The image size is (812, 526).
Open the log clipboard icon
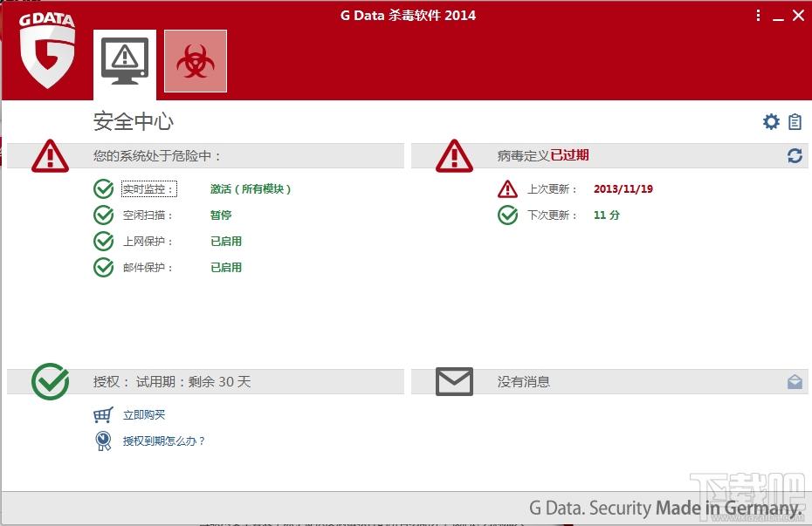(x=795, y=122)
